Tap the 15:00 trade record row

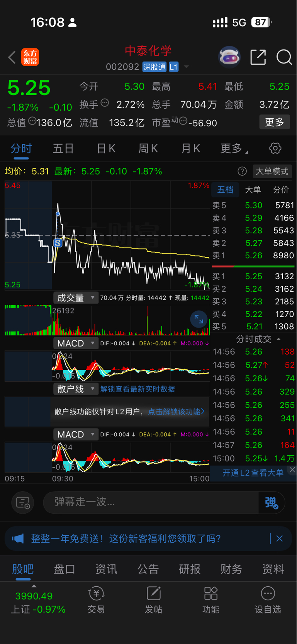click(x=253, y=459)
